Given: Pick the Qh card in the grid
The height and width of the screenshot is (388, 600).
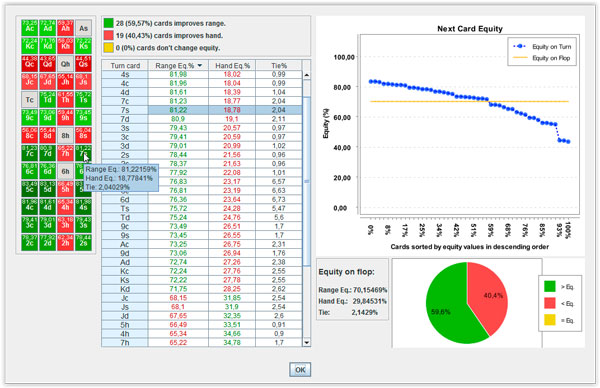Looking at the screenshot, I should point(65,64).
